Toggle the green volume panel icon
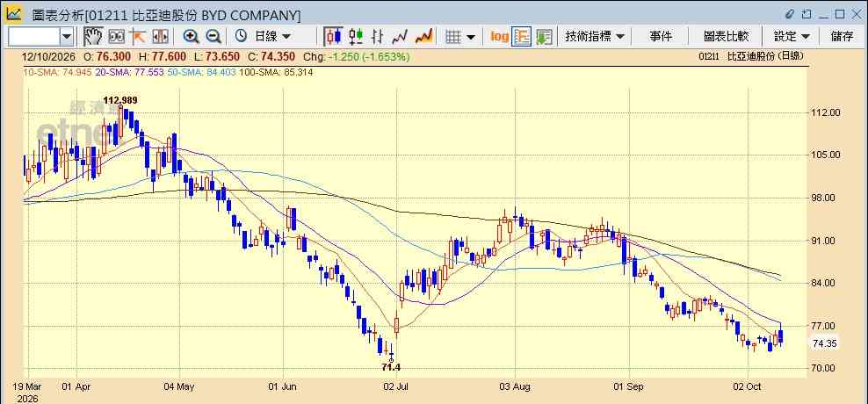Screen dimensions: 868x404 click(x=544, y=37)
